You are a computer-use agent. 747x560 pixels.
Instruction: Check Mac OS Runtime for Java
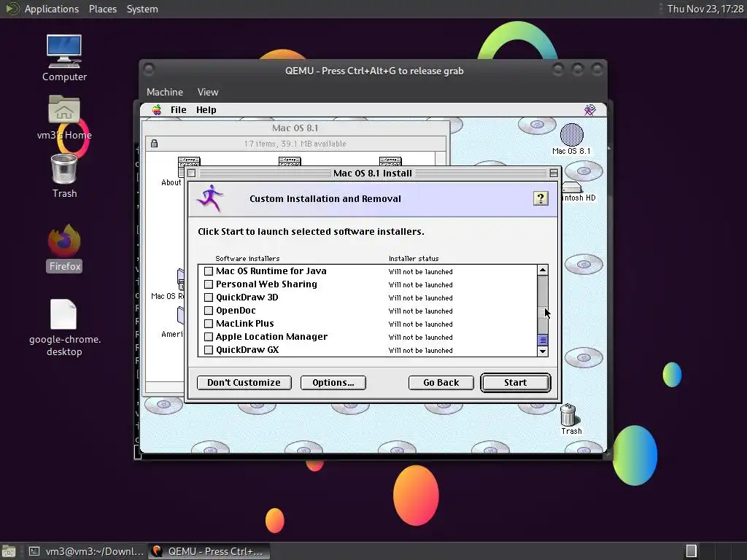click(208, 271)
